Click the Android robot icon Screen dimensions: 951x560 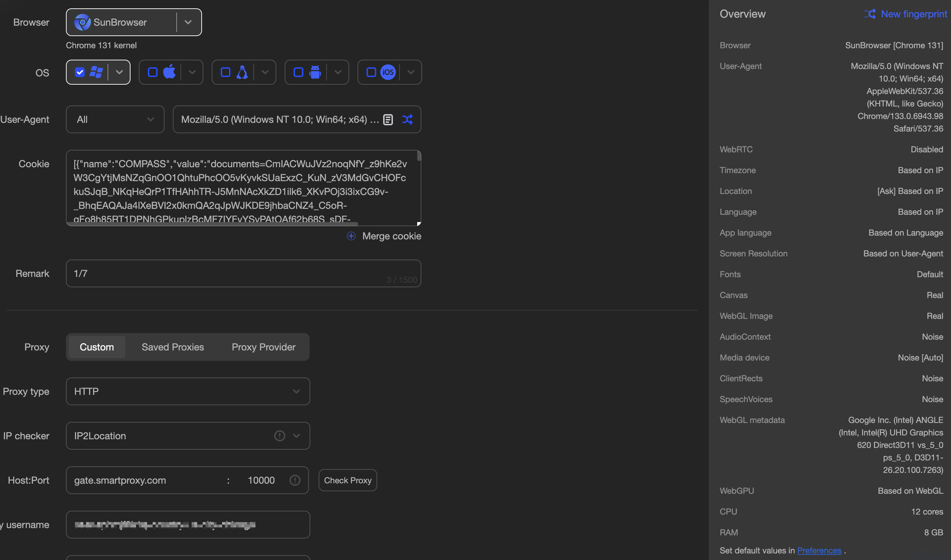coord(315,72)
